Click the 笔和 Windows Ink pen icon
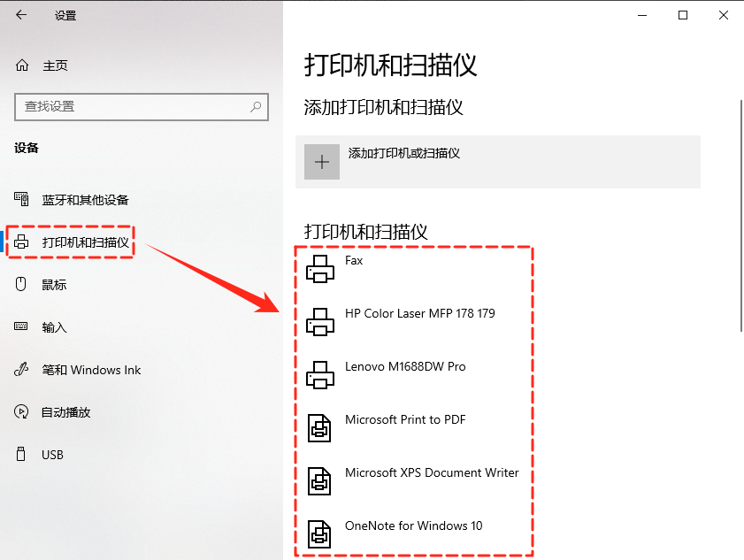The image size is (744, 560). [21, 369]
